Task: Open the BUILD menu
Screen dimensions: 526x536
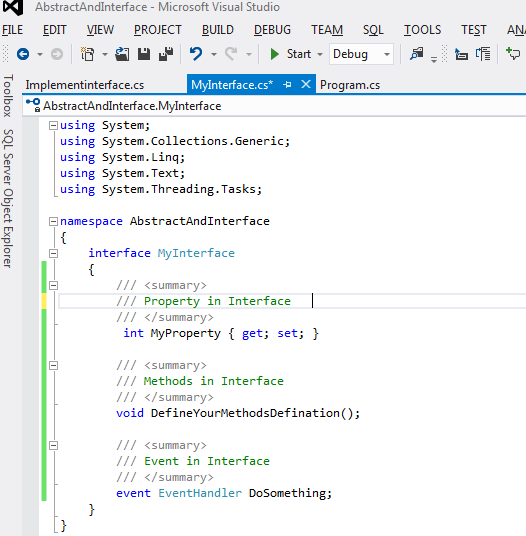Action: coord(218,30)
